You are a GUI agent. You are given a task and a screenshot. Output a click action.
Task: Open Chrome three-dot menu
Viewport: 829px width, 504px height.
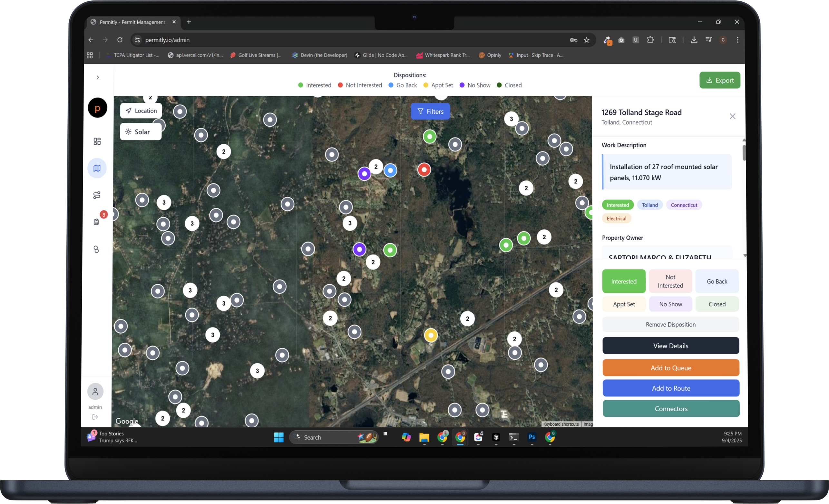737,40
